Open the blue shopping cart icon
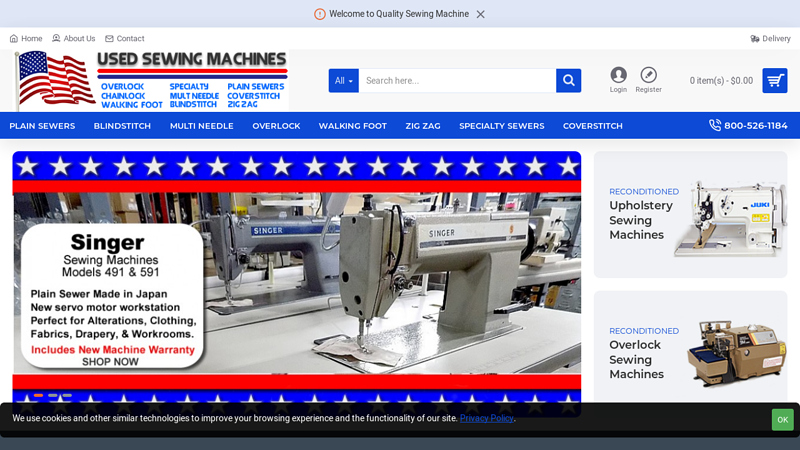This screenshot has width=800, height=450. tap(774, 81)
